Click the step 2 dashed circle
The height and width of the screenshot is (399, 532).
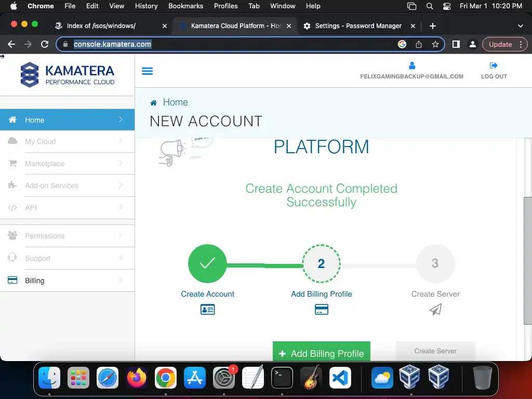(321, 263)
